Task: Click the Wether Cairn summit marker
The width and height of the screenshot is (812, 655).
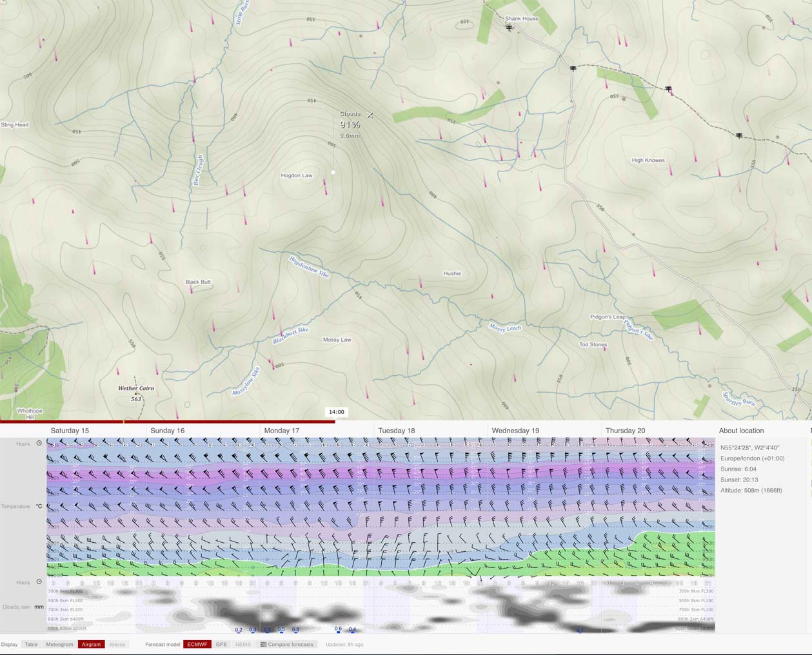Action: point(136,393)
